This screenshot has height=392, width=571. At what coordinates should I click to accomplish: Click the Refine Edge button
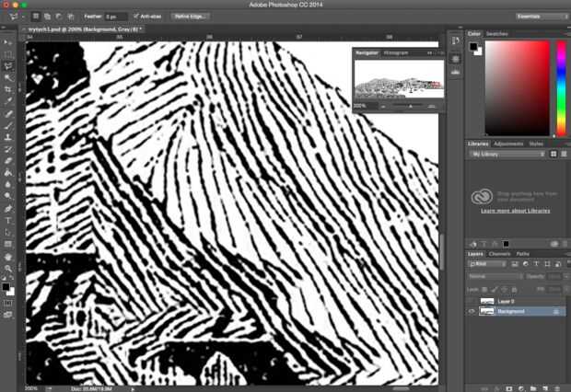click(190, 17)
